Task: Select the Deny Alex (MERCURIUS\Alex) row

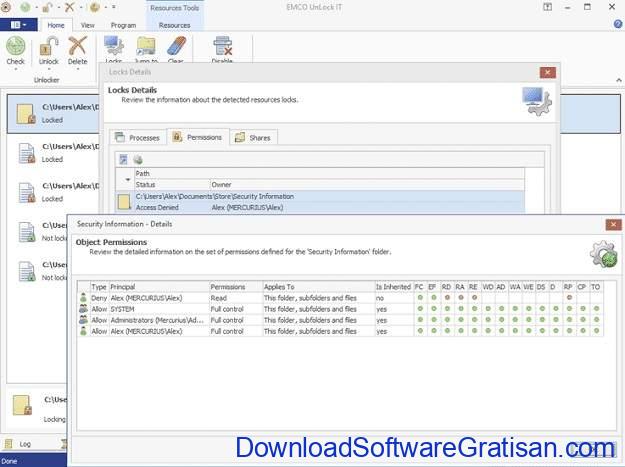Action: click(x=340, y=298)
